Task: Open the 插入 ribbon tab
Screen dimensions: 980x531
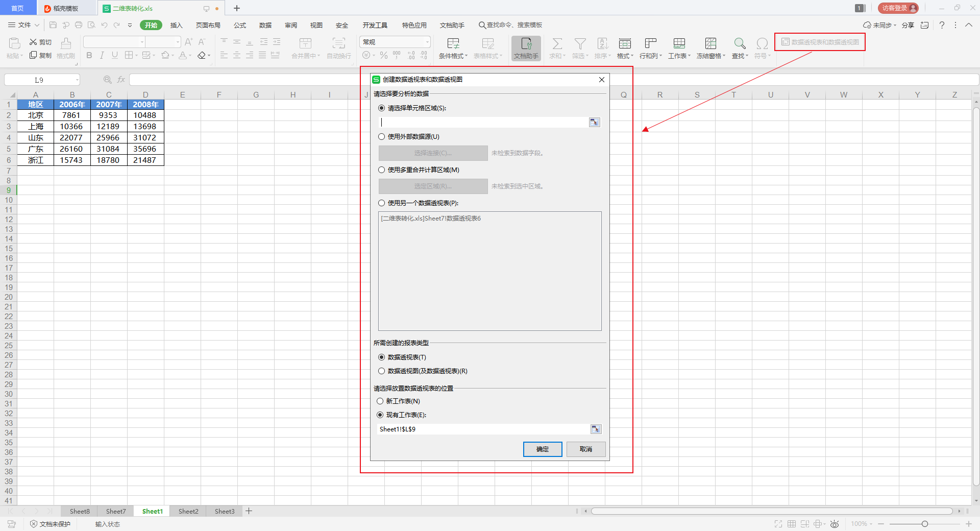Action: coord(176,25)
